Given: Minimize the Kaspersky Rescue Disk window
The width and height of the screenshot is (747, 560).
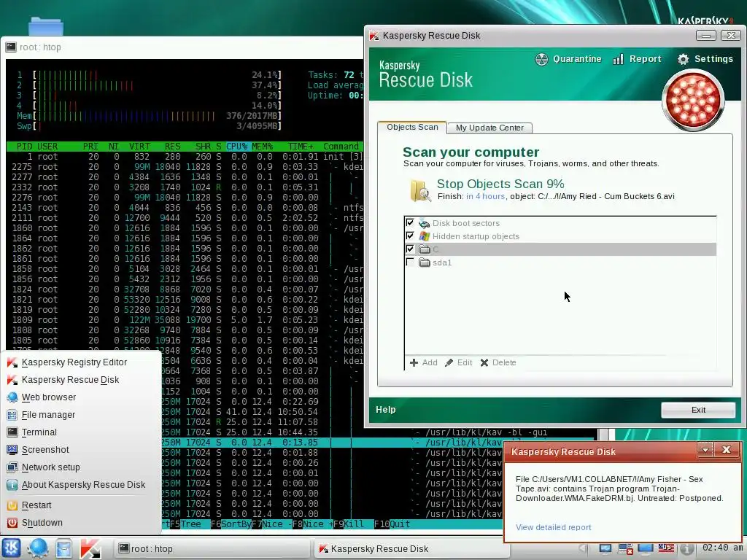Looking at the screenshot, I should click(x=705, y=36).
